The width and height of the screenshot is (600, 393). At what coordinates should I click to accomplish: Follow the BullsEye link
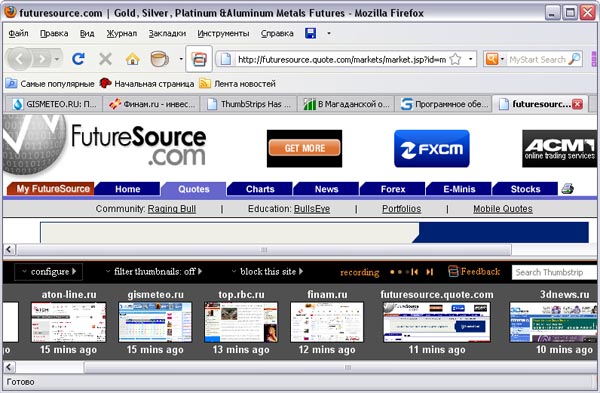point(312,209)
